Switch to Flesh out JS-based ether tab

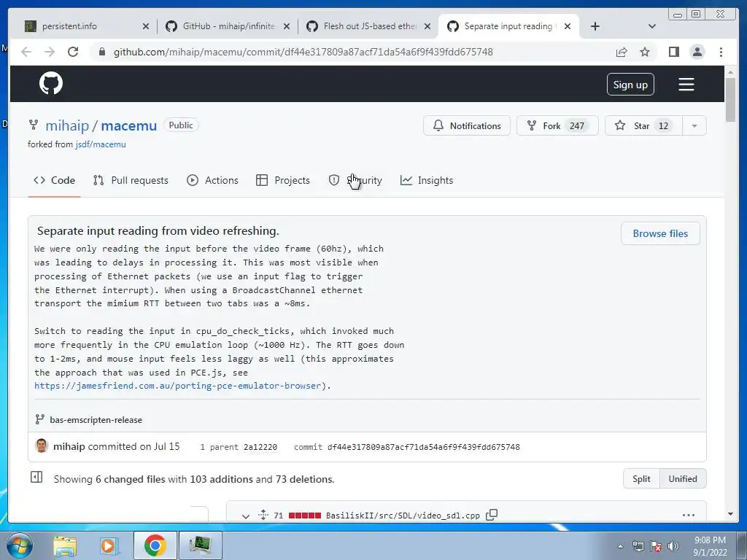pyautogui.click(x=368, y=26)
